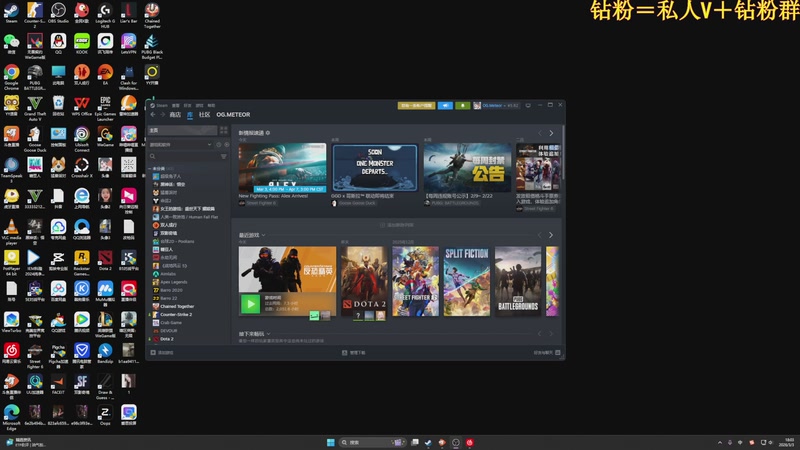Open the Crosshair X desktop shortcut

[x=82, y=167]
